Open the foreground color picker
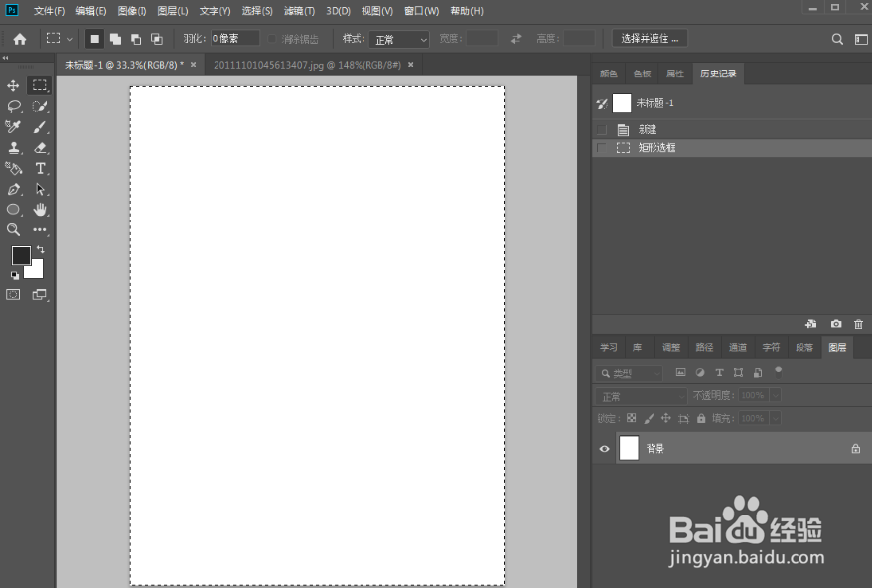872x588 pixels. coord(21,255)
